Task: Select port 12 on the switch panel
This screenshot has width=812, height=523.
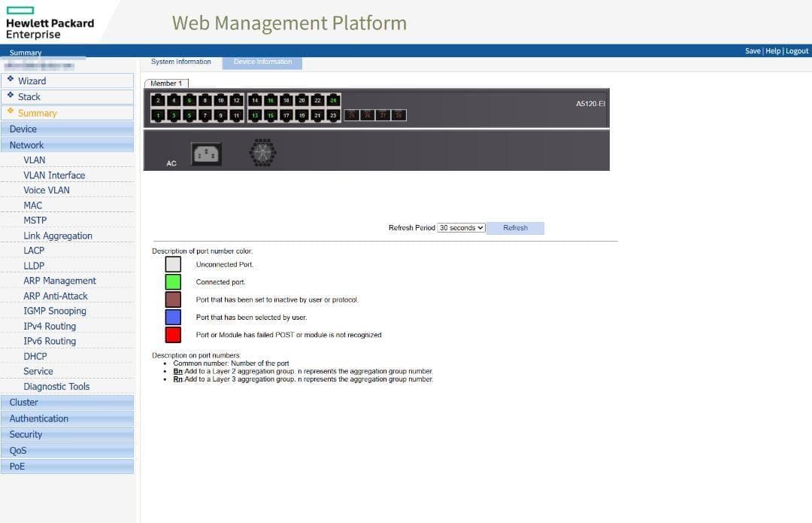Action: (237, 100)
